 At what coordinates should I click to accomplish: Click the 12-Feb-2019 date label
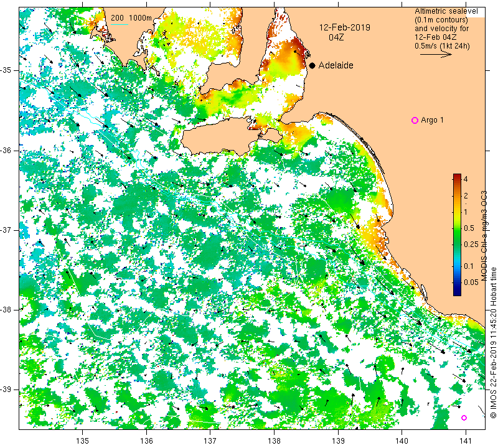(345, 27)
